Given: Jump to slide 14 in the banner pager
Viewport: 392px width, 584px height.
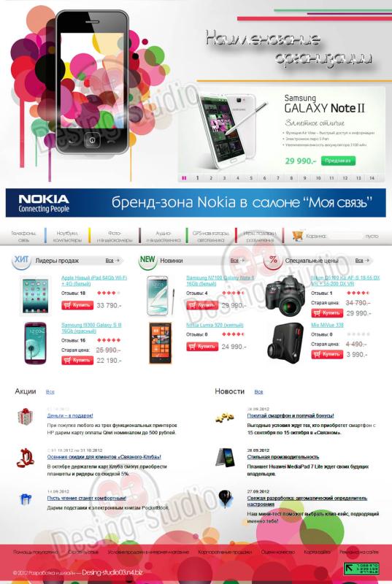Looking at the screenshot, I should [372, 178].
